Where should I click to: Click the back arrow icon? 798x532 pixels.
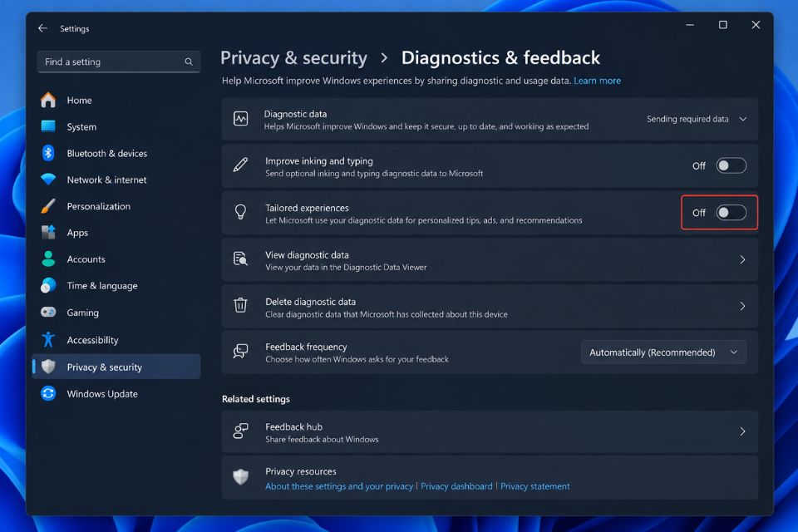pos(42,28)
